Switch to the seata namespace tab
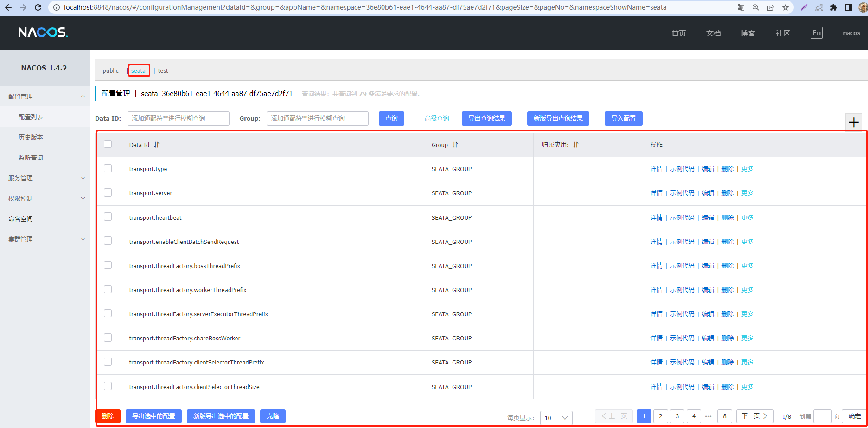868x428 pixels. [138, 71]
